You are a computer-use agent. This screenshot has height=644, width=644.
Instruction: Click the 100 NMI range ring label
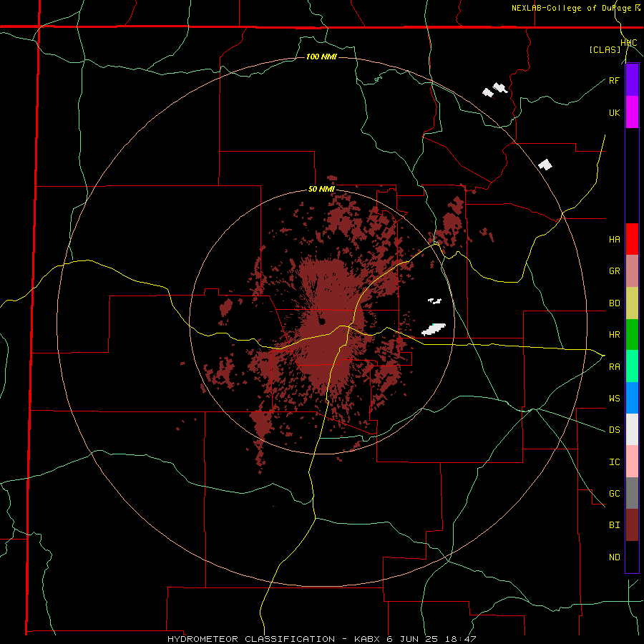point(321,57)
